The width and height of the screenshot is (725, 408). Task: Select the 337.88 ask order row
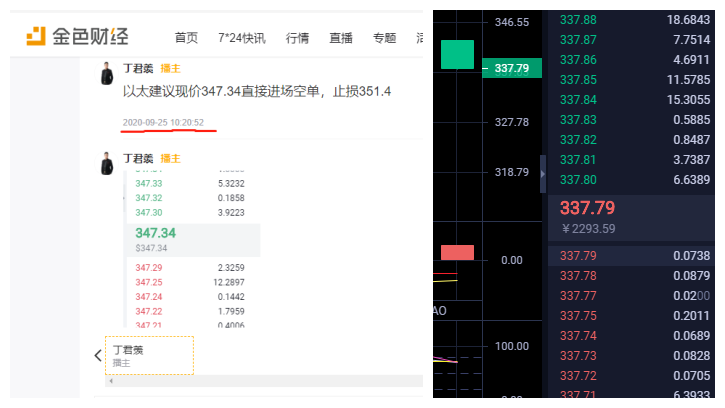pyautogui.click(x=632, y=20)
